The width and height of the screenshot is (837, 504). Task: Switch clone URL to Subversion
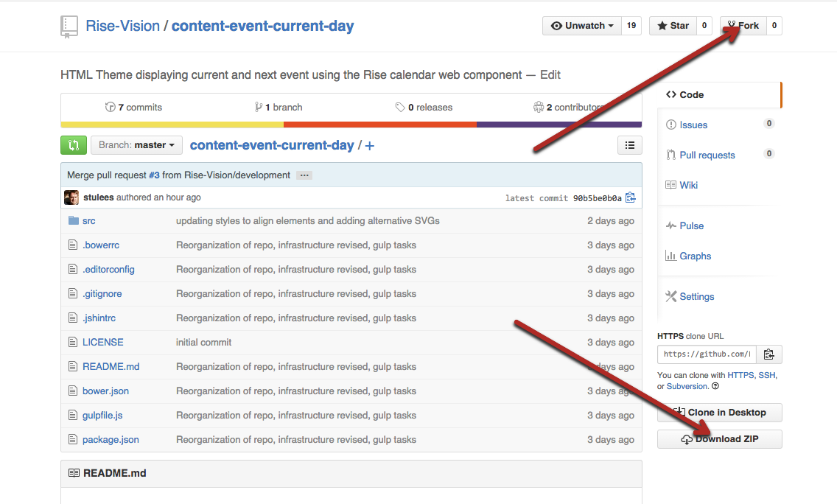coord(687,387)
